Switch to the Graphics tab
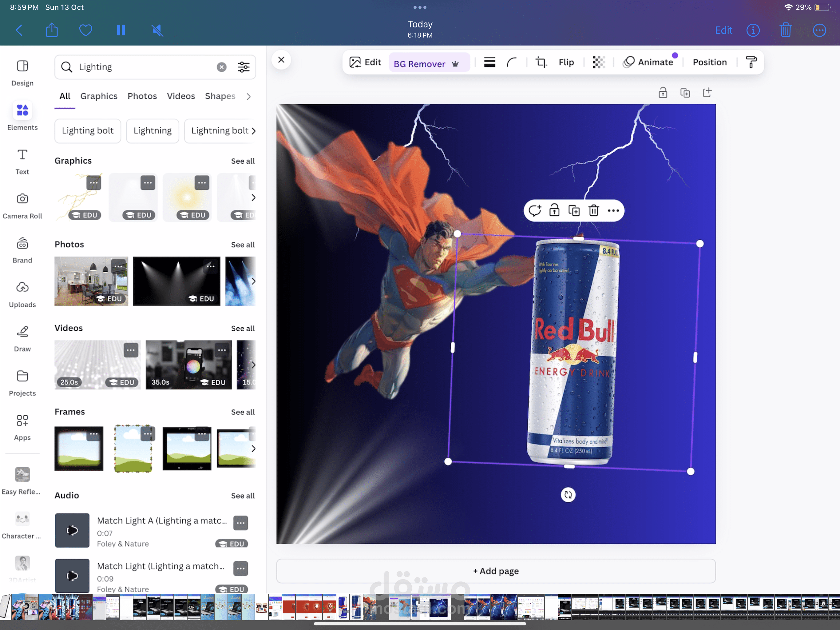The width and height of the screenshot is (840, 630). pyautogui.click(x=99, y=96)
